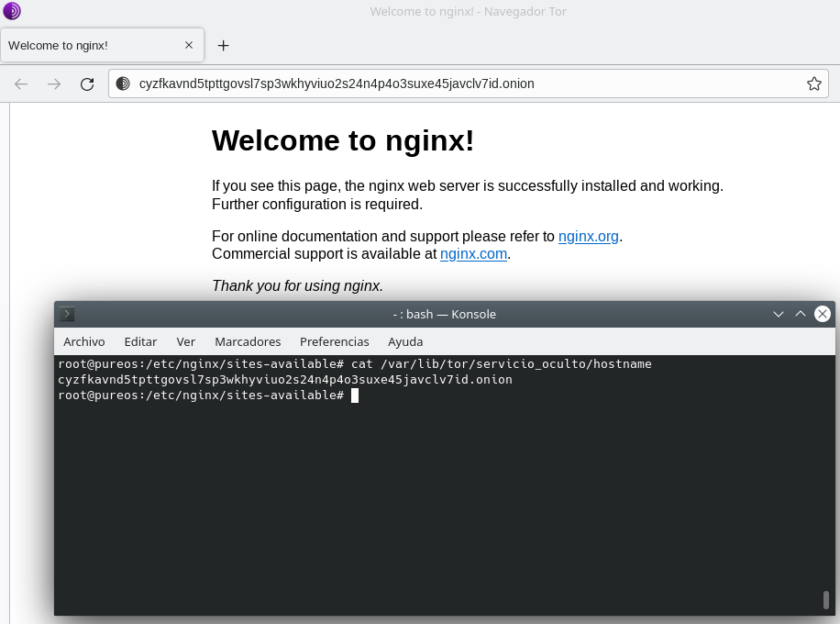The height and width of the screenshot is (624, 840).
Task: Open the nginx.com commercial support link
Action: pyautogui.click(x=473, y=254)
